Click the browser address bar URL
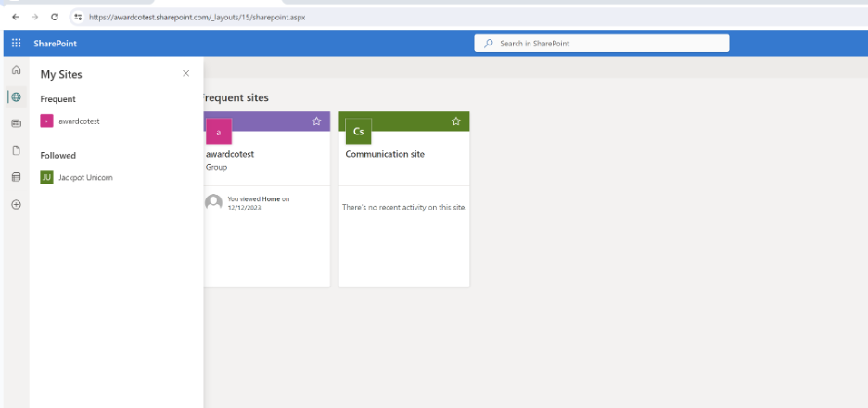This screenshot has width=868, height=408. click(x=197, y=17)
